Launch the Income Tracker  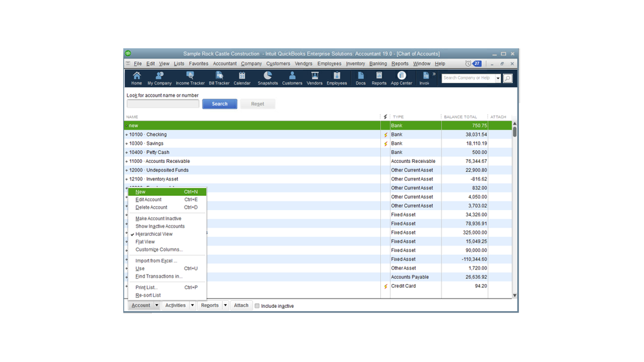tap(190, 78)
